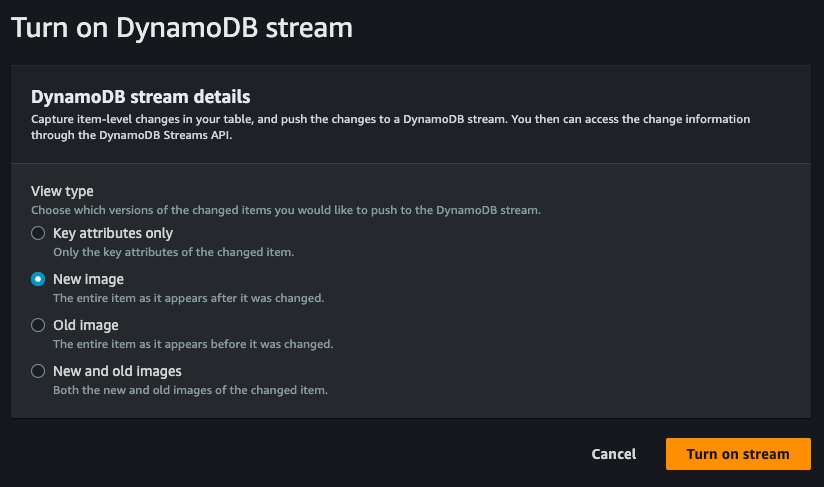
Task: Cancel turning on the stream
Action: tap(614, 454)
